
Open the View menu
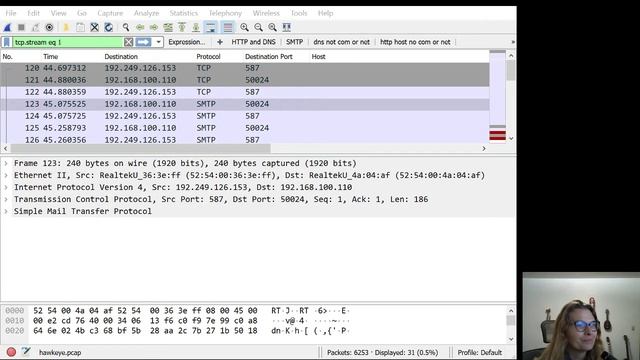click(58, 13)
